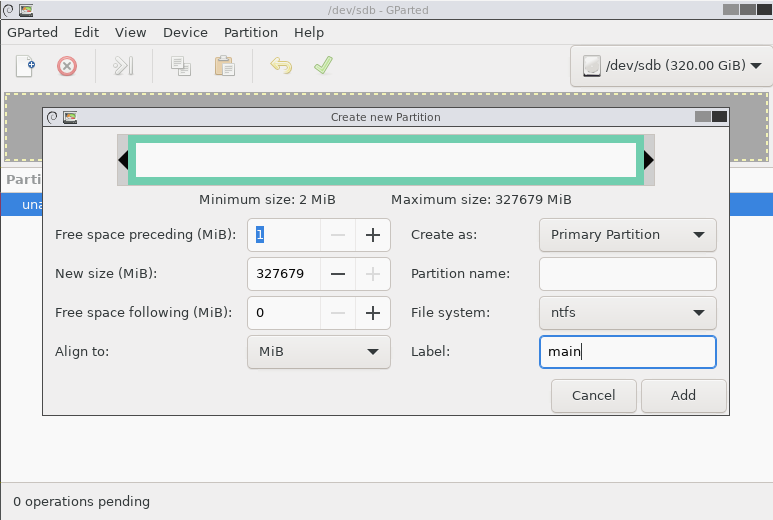Open the File system ntfs dropdown
Viewport: 773px width, 520px height.
tap(628, 313)
